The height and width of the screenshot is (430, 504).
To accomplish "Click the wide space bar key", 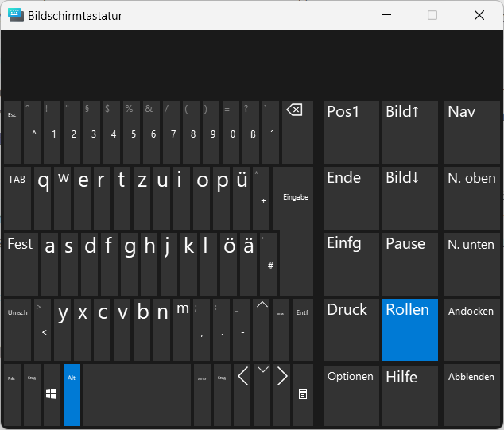I will (x=137, y=395).
